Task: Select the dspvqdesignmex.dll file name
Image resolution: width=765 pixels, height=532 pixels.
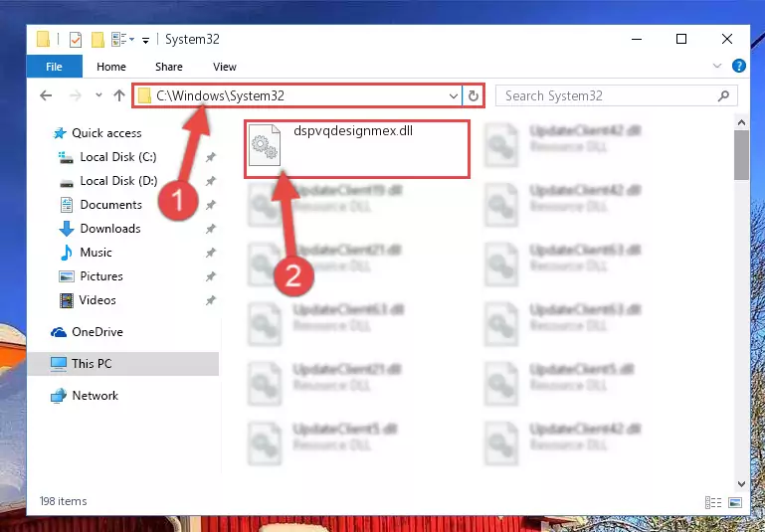Action: pos(353,130)
